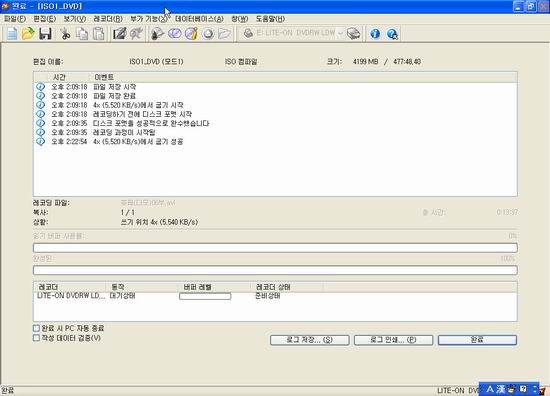Open the 파일(F) menu
The image size is (550, 396).
[x=15, y=19]
